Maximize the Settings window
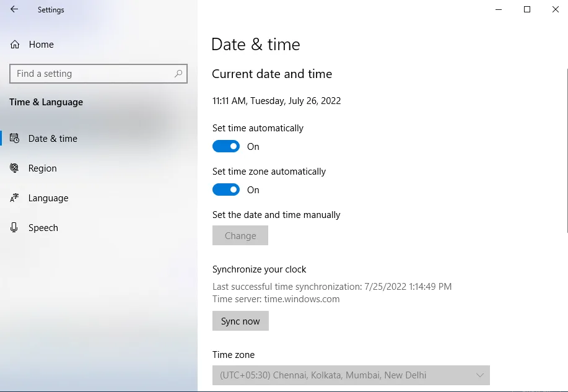Viewport: 568px width, 392px height. [x=527, y=9]
